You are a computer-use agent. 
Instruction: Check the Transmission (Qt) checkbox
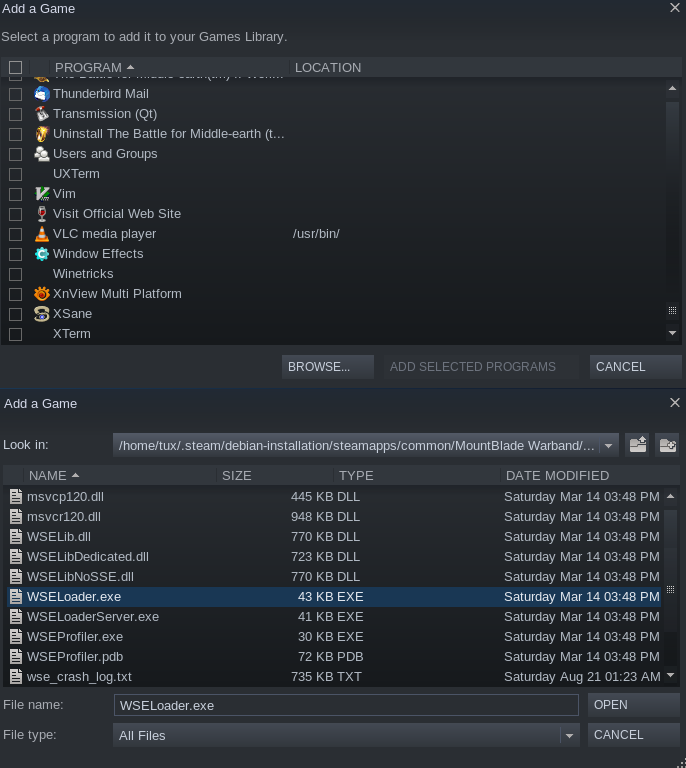[16, 114]
